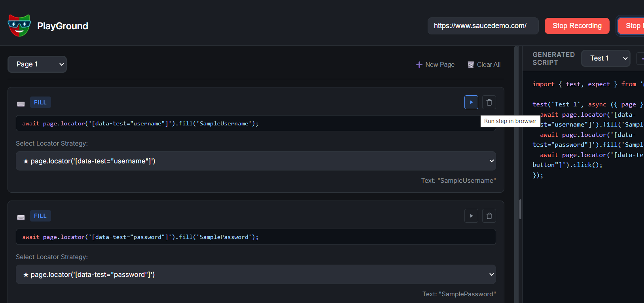Click keyboard icon on password FILL step

(21, 218)
